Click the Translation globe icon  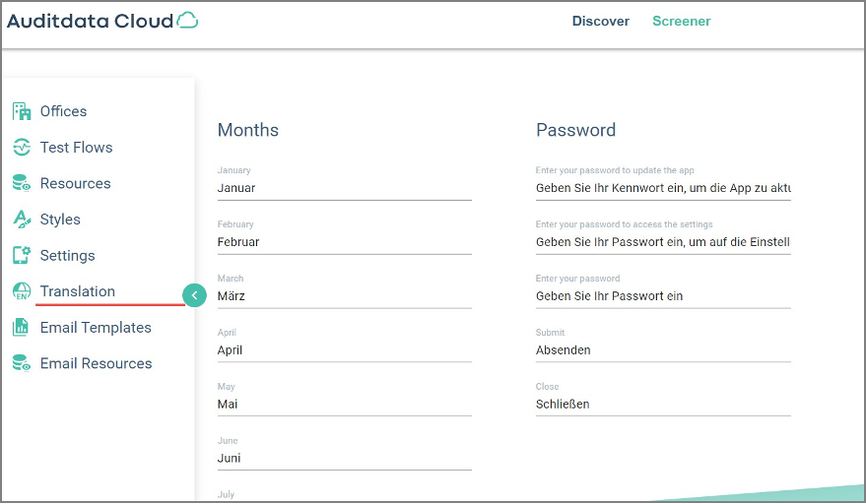tap(22, 291)
